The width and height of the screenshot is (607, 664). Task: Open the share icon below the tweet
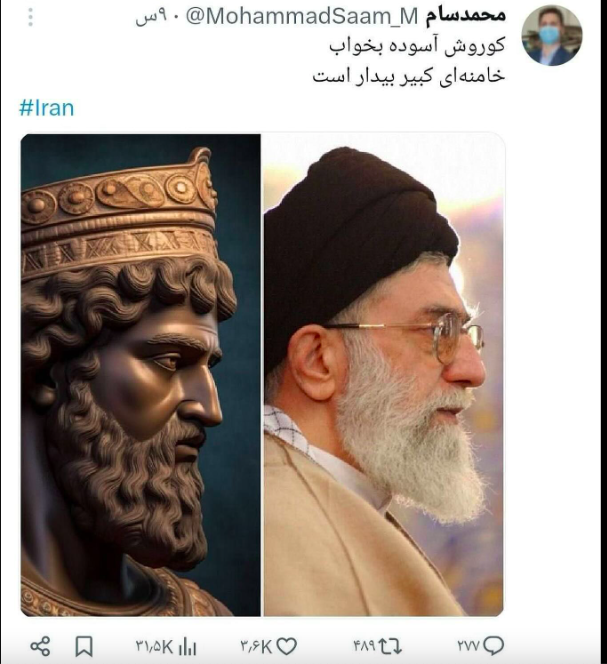41,646
